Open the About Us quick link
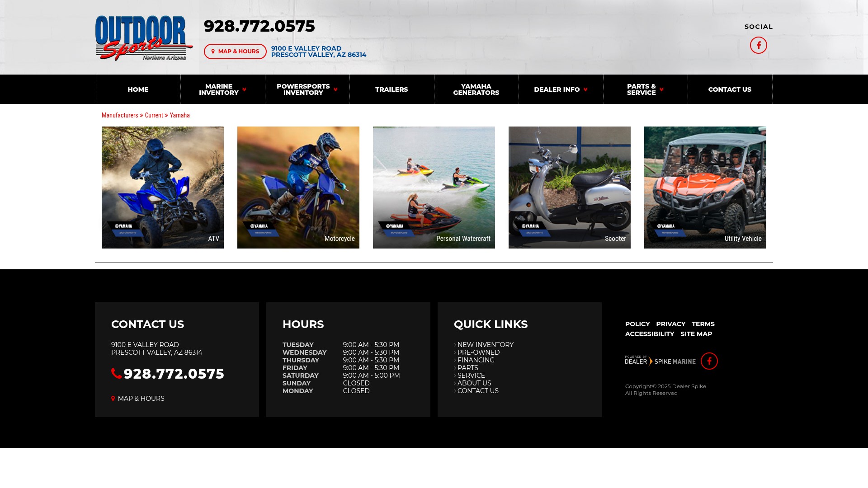868x488 pixels. click(x=474, y=383)
